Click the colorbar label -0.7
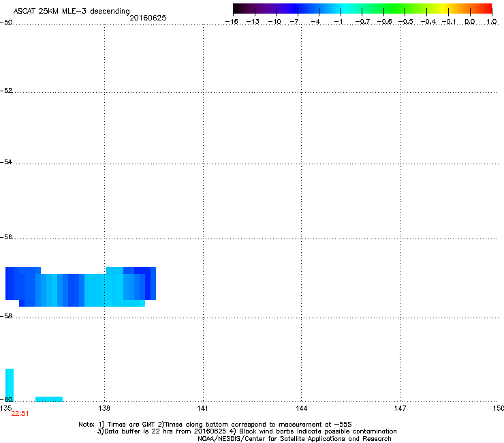Screen dimensions: 504x443 362,22
